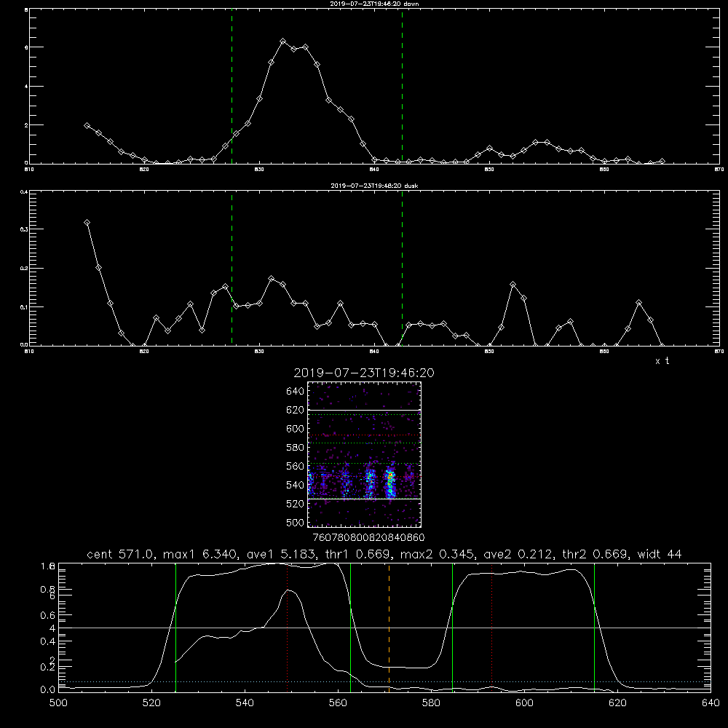Select the 'max2 0.345' value

point(438,554)
